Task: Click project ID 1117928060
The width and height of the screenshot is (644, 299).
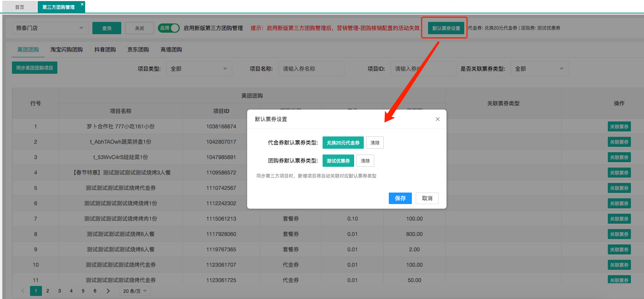Action: tap(221, 234)
